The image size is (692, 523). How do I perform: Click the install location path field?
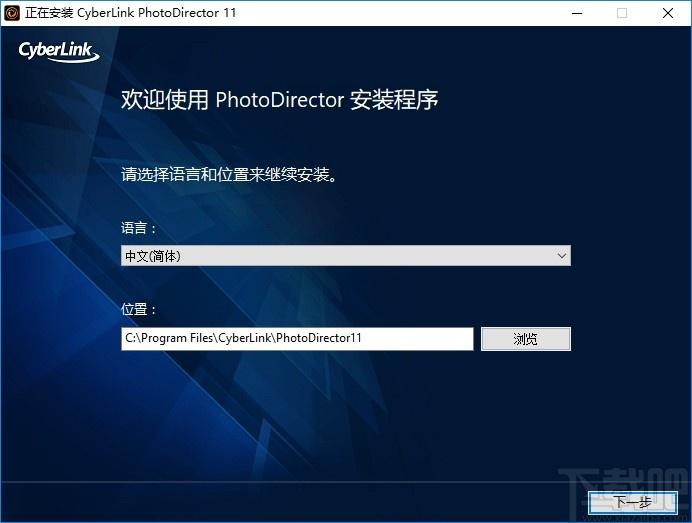point(297,339)
